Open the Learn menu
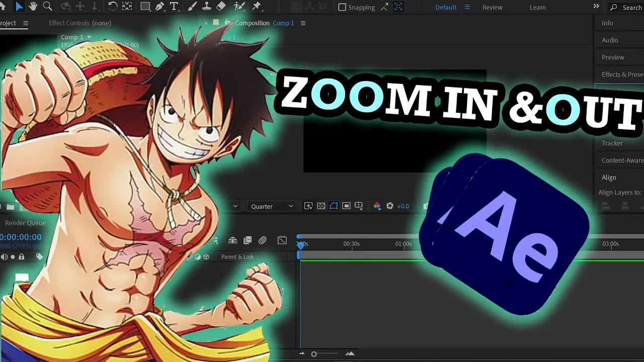The image size is (644, 362). click(537, 7)
